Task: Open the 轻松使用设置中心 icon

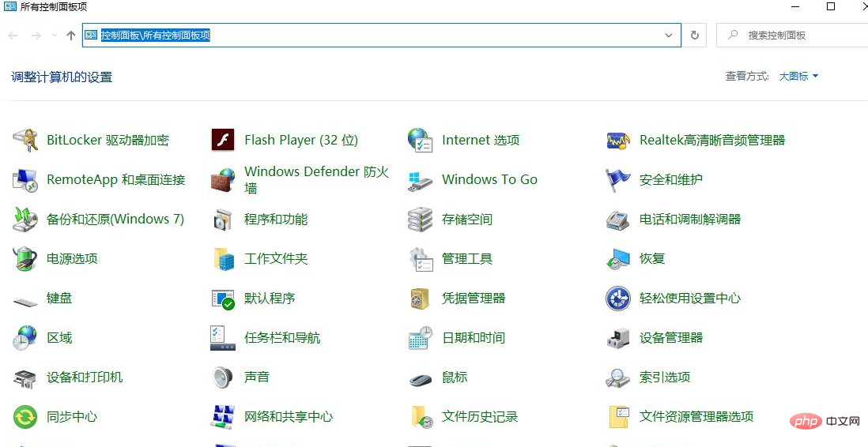Action: pyautogui.click(x=617, y=299)
